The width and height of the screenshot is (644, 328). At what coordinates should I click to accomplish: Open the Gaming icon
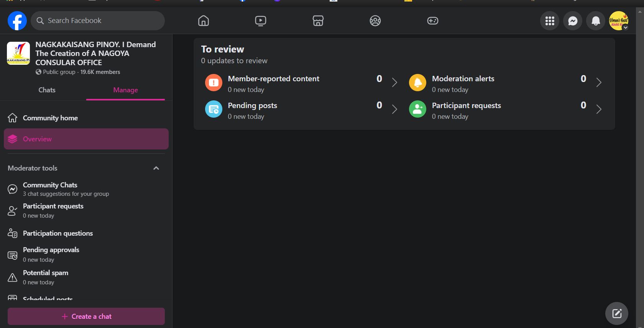click(433, 21)
